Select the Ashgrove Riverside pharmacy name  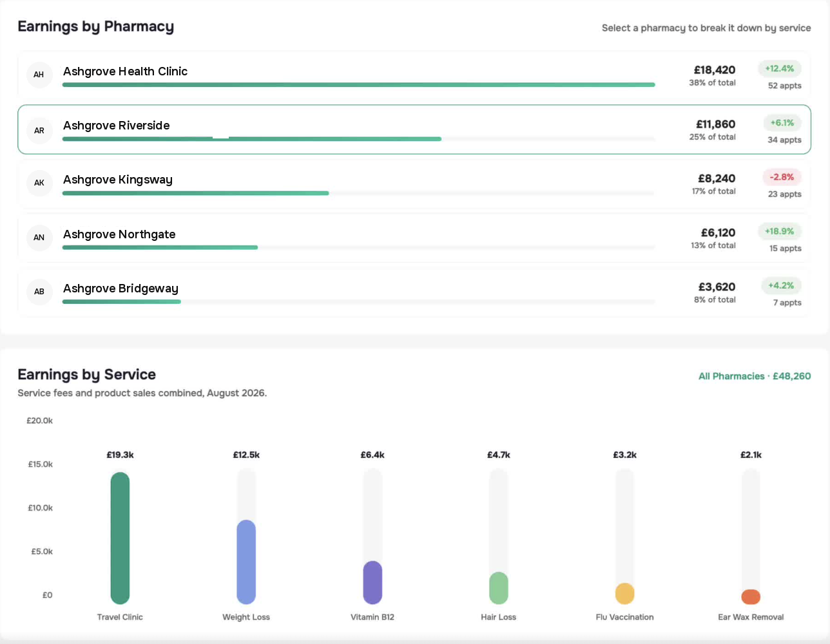(x=117, y=126)
